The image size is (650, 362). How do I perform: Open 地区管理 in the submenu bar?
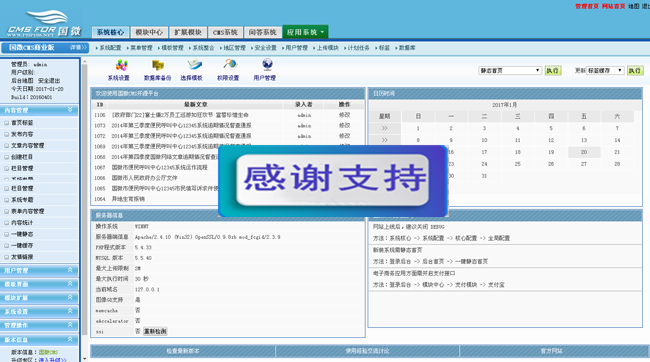[235, 48]
